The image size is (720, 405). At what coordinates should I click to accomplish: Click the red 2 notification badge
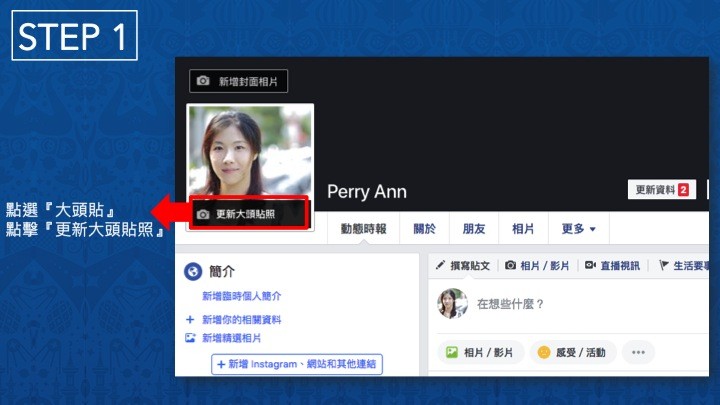pos(683,190)
